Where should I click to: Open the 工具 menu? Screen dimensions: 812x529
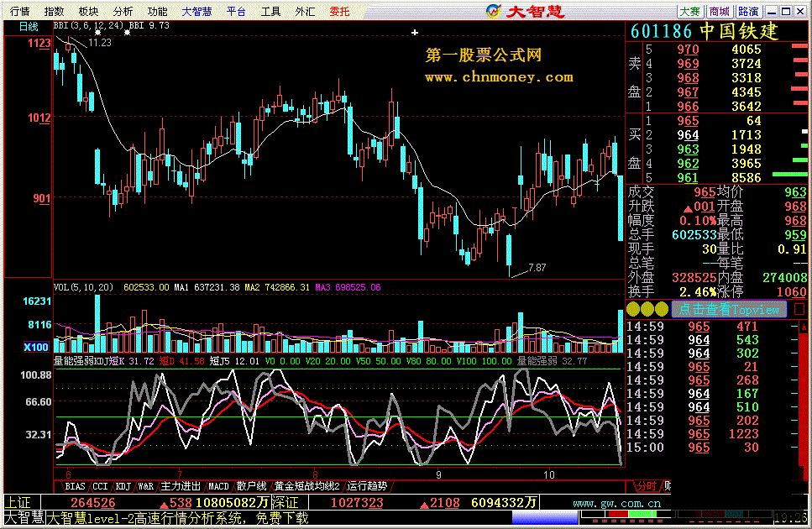(x=270, y=11)
